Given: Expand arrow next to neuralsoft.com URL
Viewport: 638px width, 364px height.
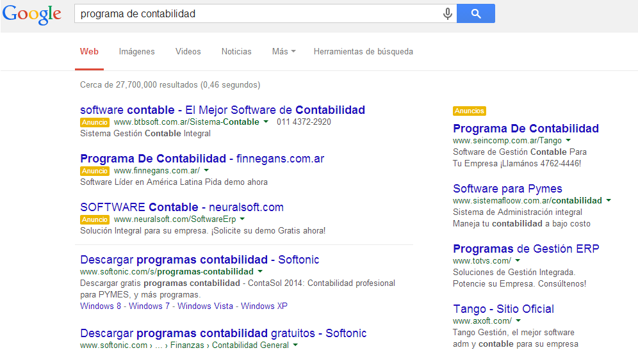Looking at the screenshot, I should coord(243,219).
